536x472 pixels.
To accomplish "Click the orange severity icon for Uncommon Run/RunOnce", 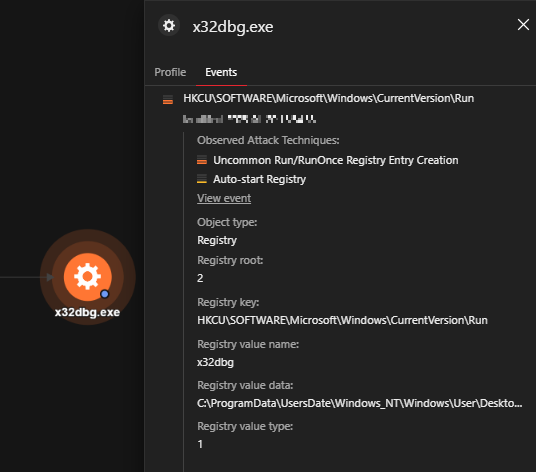I will pos(202,160).
